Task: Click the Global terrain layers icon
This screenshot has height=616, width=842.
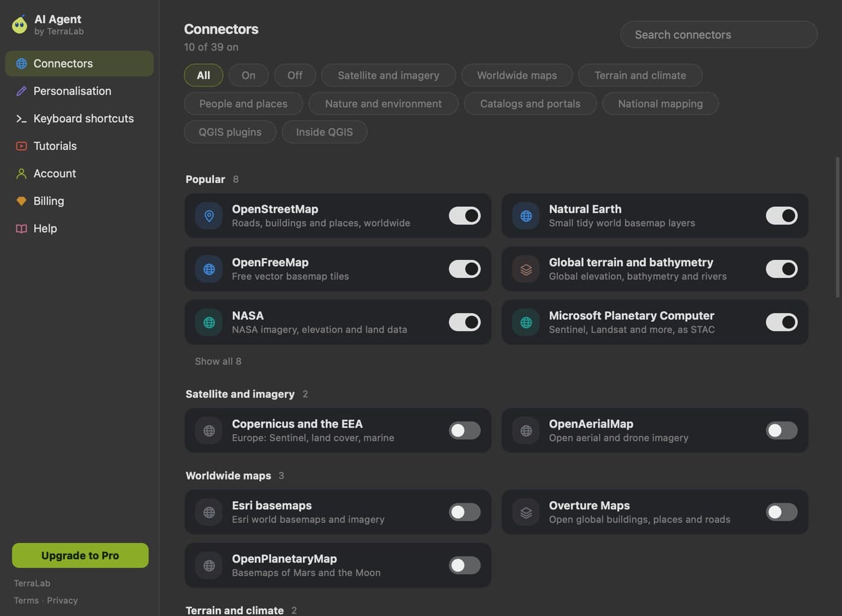Action: click(x=526, y=269)
